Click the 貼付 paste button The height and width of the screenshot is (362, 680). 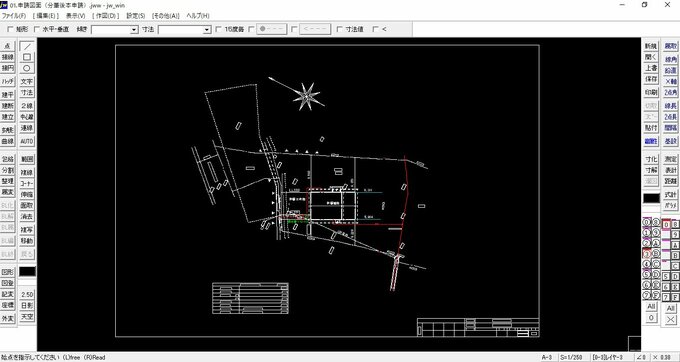651,128
